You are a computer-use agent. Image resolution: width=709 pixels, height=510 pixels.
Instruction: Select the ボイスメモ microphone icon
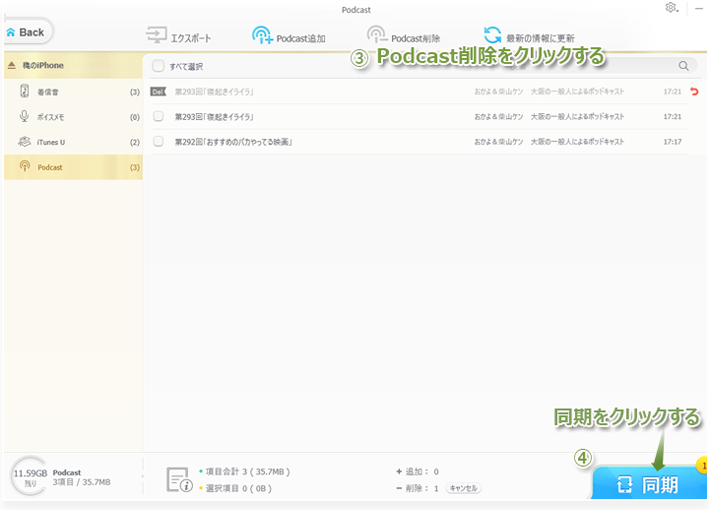(x=24, y=117)
